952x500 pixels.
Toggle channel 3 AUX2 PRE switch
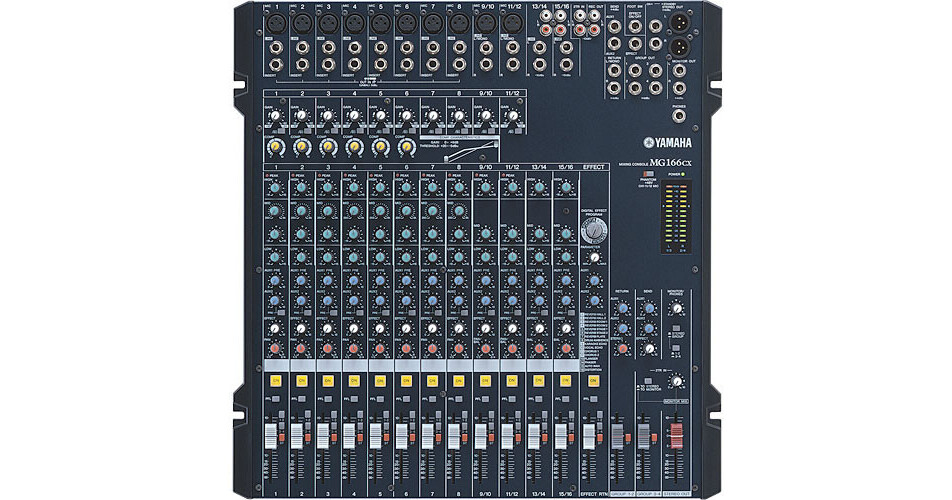coord(334,312)
